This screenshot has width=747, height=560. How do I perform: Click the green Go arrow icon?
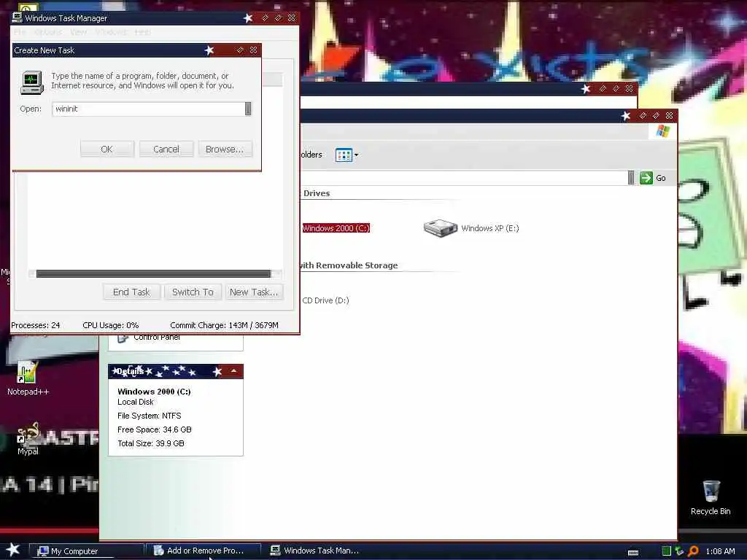click(x=646, y=178)
